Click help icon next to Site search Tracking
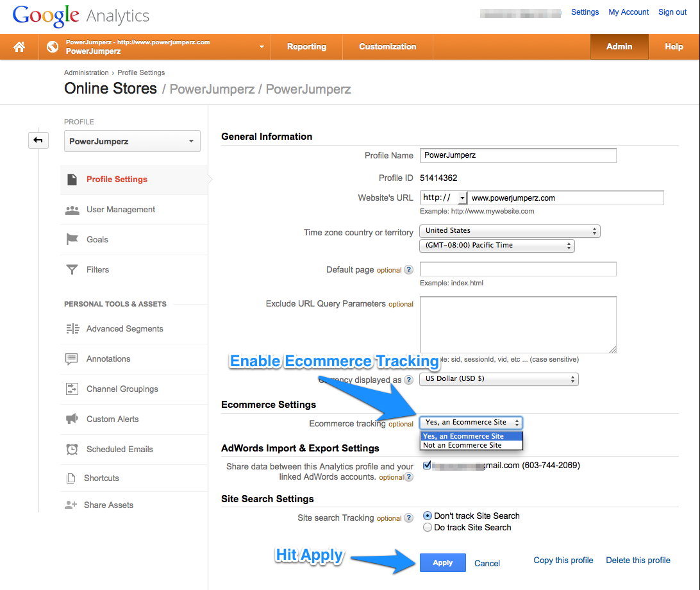This screenshot has width=700, height=590. (408, 518)
